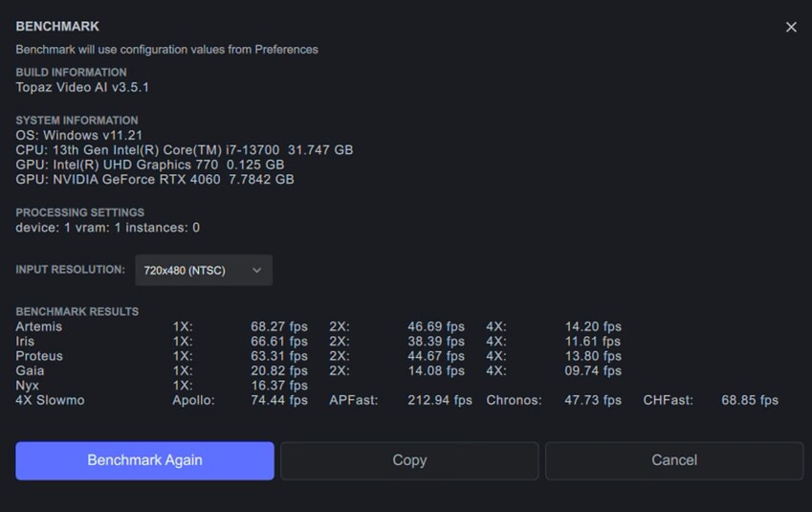Viewport: 812px width, 512px height.
Task: Click the CHFast value 68.85 fps
Action: click(750, 400)
